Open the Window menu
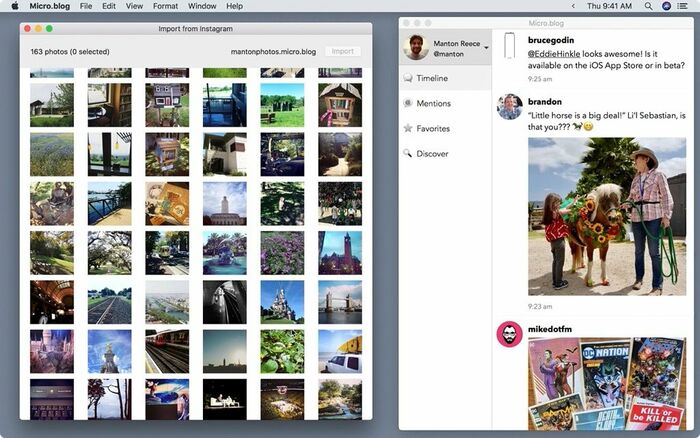Screen dimensions: 700x438 click(x=202, y=6)
